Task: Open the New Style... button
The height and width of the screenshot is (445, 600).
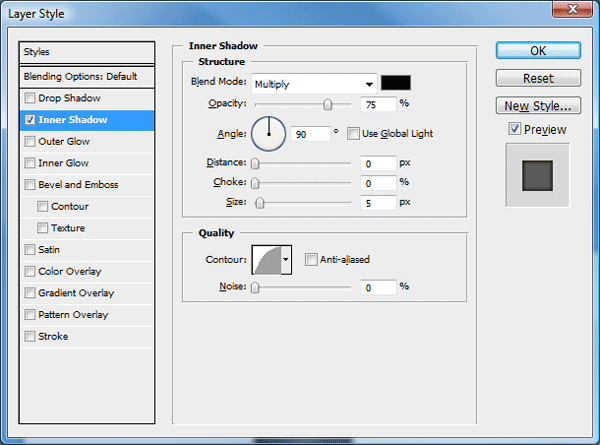Action: (538, 106)
